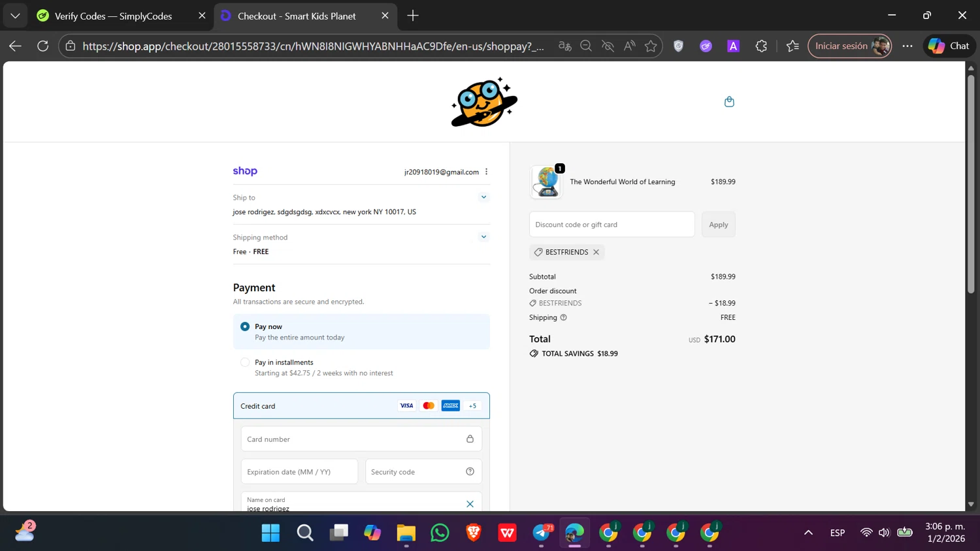Clear the Name on card field

(x=470, y=504)
